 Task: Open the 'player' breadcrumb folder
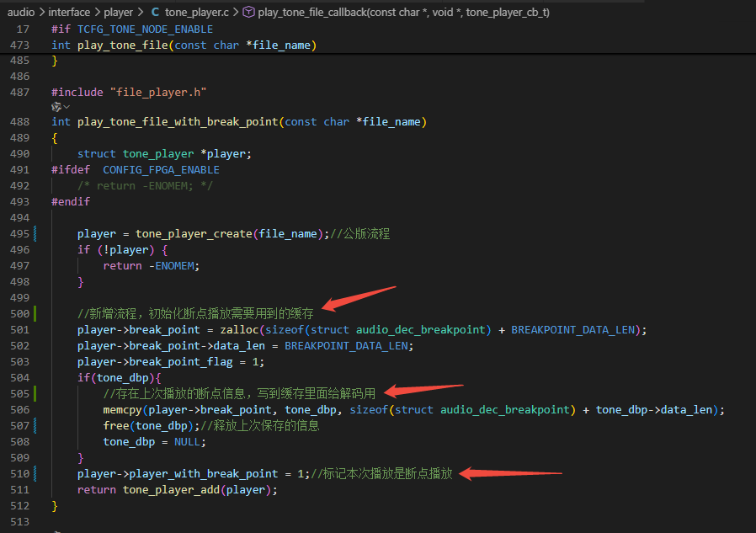pos(118,12)
